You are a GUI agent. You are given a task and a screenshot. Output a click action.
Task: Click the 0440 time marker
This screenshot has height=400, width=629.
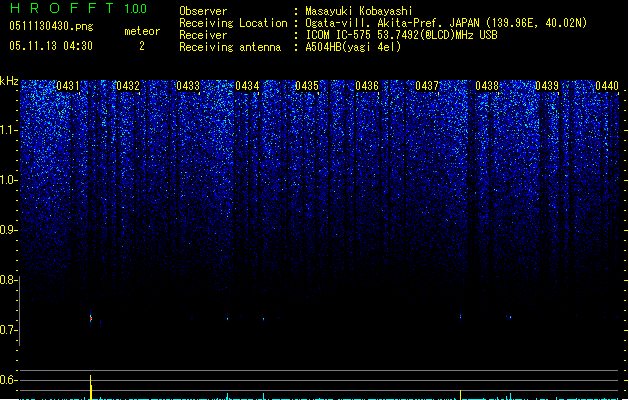coord(607,86)
